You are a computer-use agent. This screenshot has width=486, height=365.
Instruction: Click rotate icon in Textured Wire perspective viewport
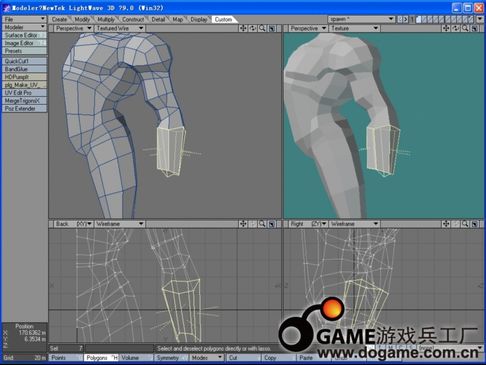point(253,28)
